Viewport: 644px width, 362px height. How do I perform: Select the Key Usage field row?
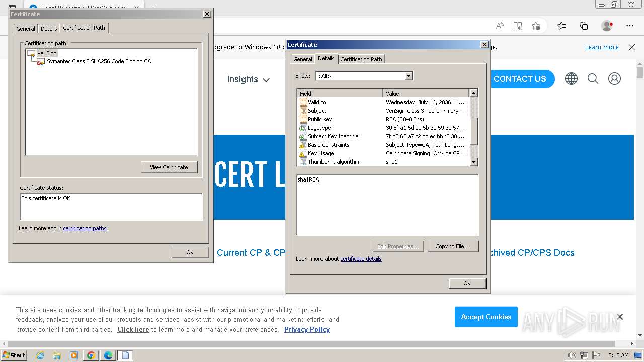click(x=383, y=153)
